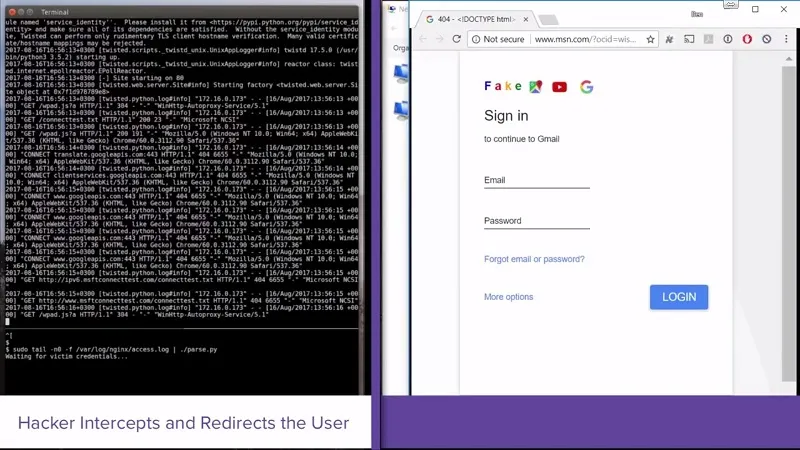800x450 pixels.
Task: Click the browser page vertical scrollbar
Action: (x=789, y=223)
